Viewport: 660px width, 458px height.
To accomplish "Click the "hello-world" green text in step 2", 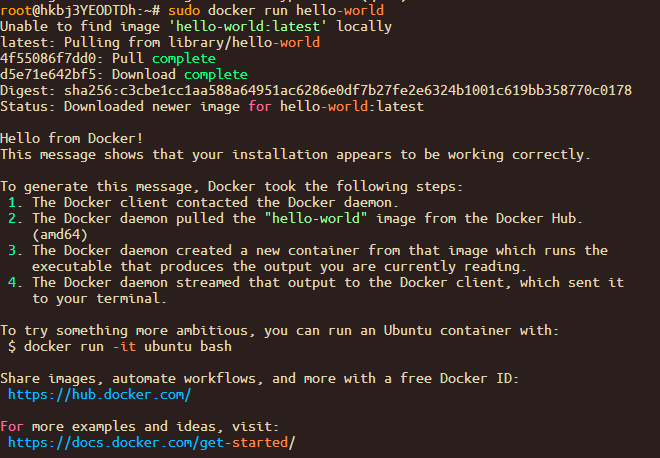I will (316, 218).
